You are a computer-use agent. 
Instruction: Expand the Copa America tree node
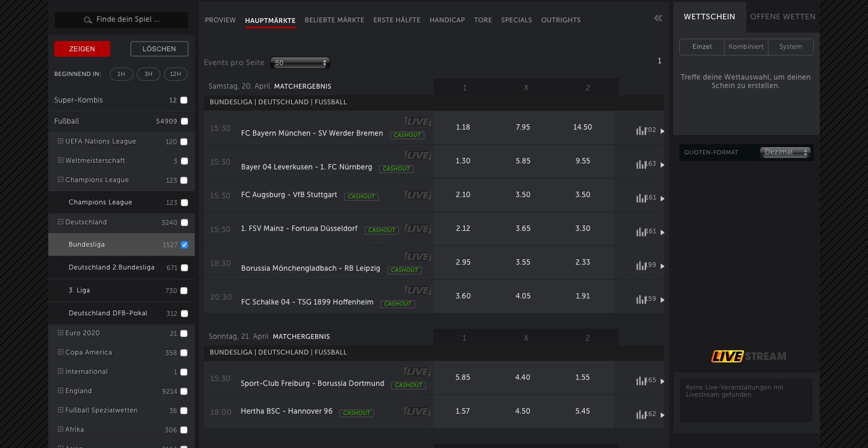[60, 352]
